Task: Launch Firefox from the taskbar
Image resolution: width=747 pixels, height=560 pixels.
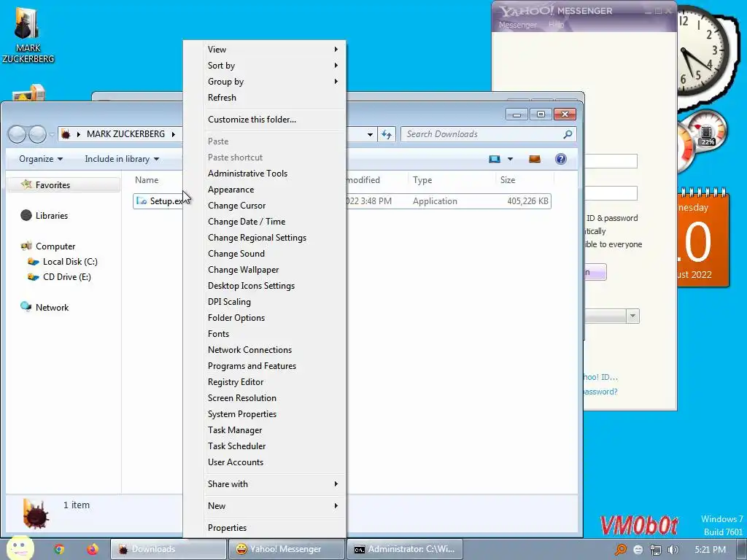Action: click(93, 549)
